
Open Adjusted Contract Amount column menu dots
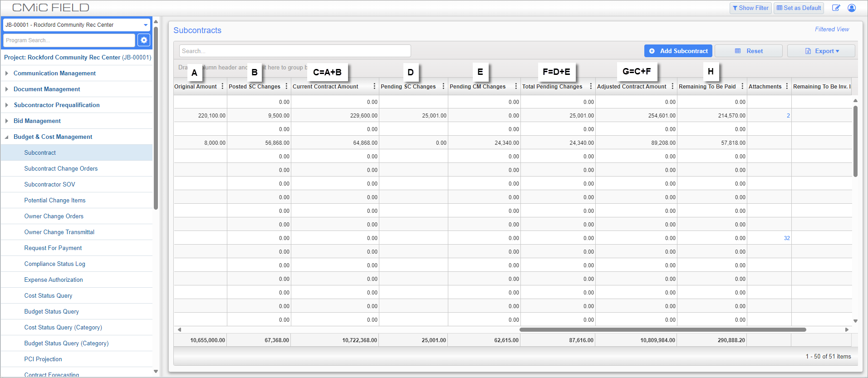(x=672, y=86)
